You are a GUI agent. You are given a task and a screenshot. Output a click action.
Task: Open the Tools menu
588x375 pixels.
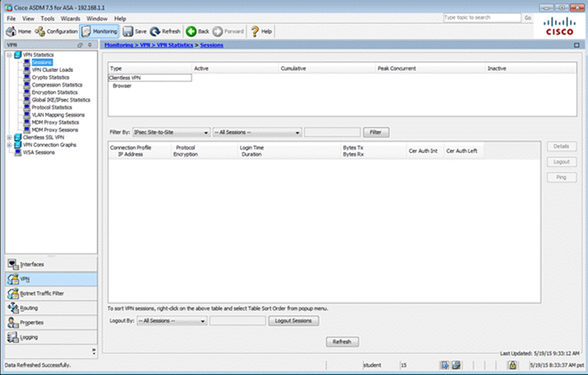(x=48, y=18)
